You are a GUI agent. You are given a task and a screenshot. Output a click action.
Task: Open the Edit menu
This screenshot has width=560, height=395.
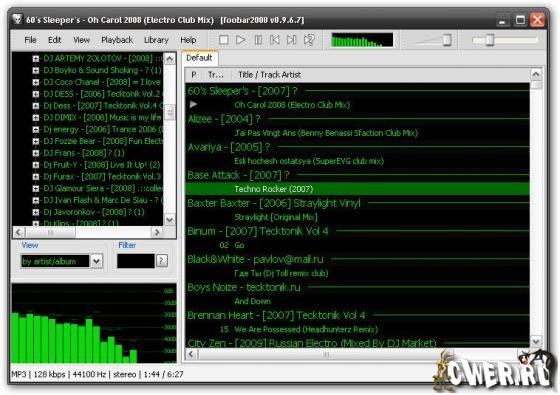click(55, 40)
